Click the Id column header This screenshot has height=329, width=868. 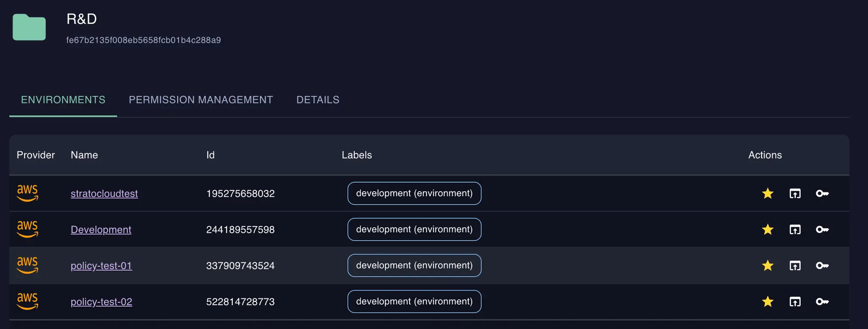pyautogui.click(x=210, y=155)
